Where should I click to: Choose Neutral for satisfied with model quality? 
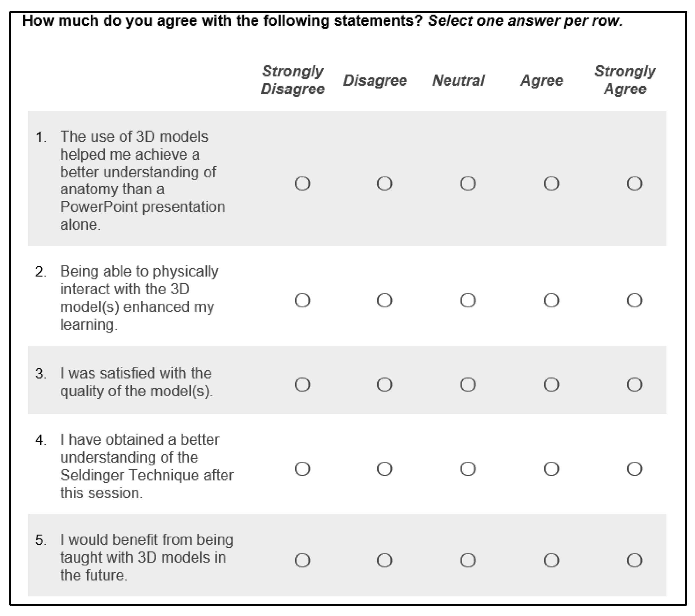[x=468, y=385]
